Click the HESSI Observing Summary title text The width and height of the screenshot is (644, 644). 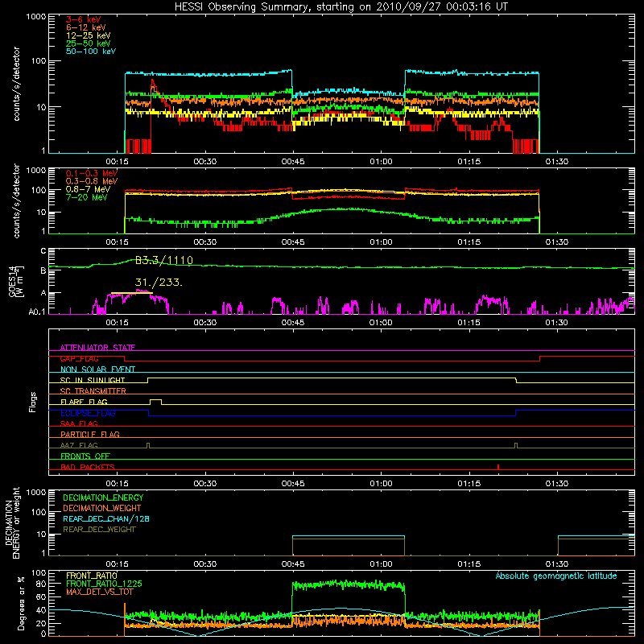341,7
